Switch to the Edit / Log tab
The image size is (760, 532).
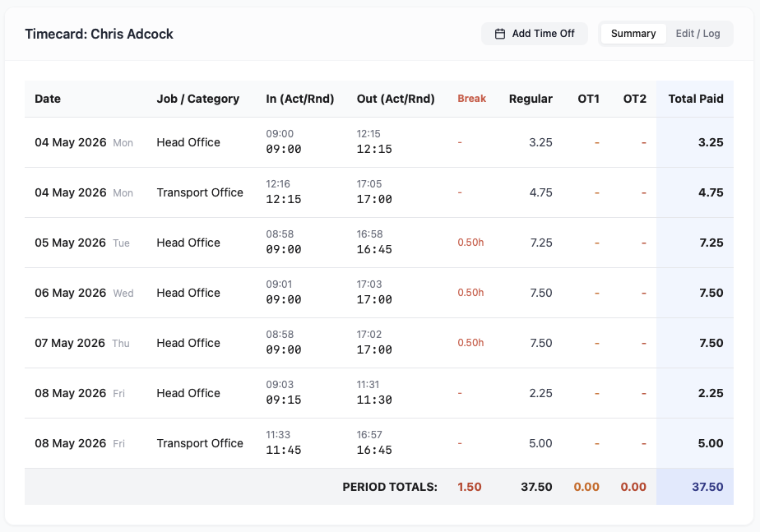click(697, 34)
